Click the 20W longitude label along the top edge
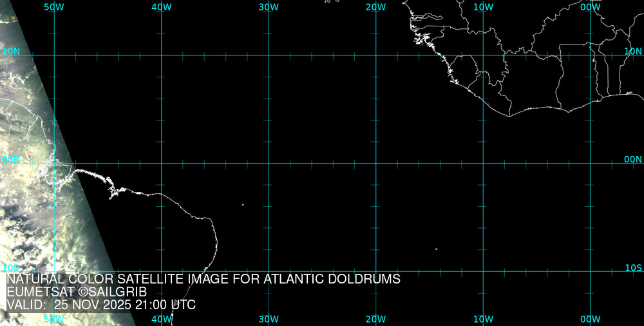 coord(375,7)
